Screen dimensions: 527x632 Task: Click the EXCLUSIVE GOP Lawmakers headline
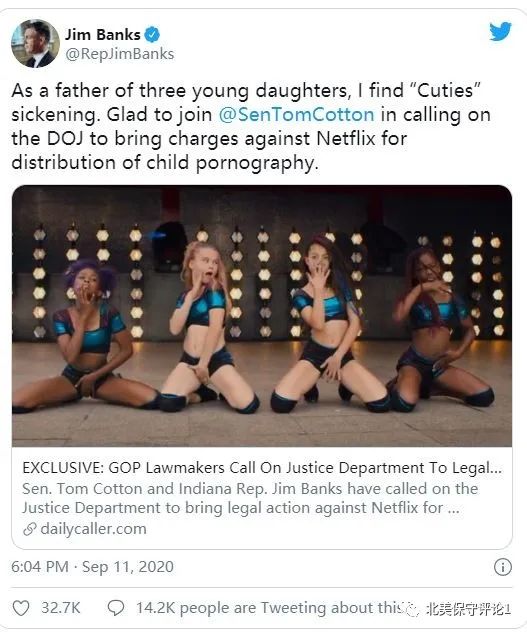pyautogui.click(x=262, y=468)
